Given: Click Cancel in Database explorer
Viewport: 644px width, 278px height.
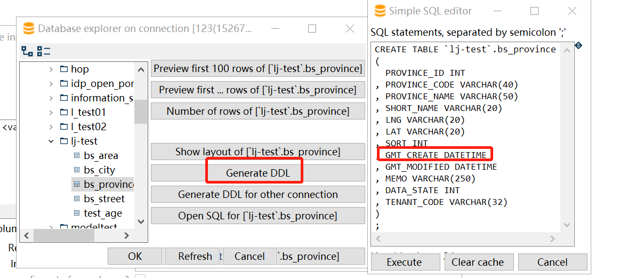Looking at the screenshot, I should pyautogui.click(x=250, y=256).
